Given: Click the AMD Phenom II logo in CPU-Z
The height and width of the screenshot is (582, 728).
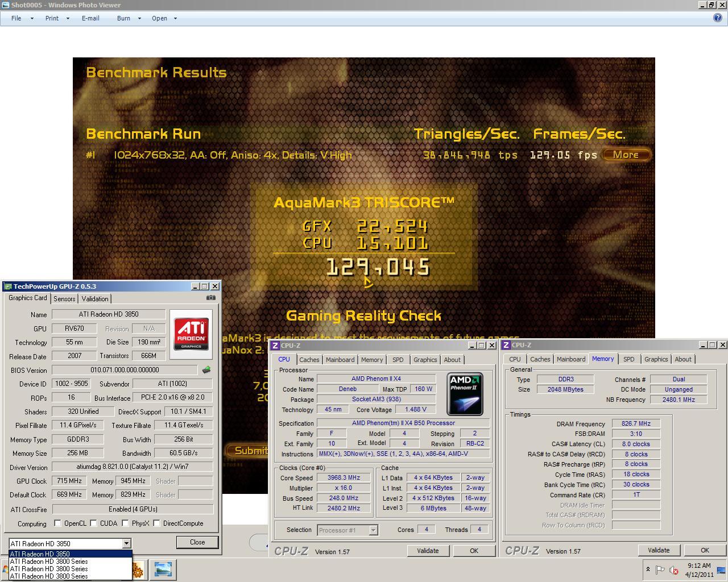Looking at the screenshot, I should pos(465,394).
